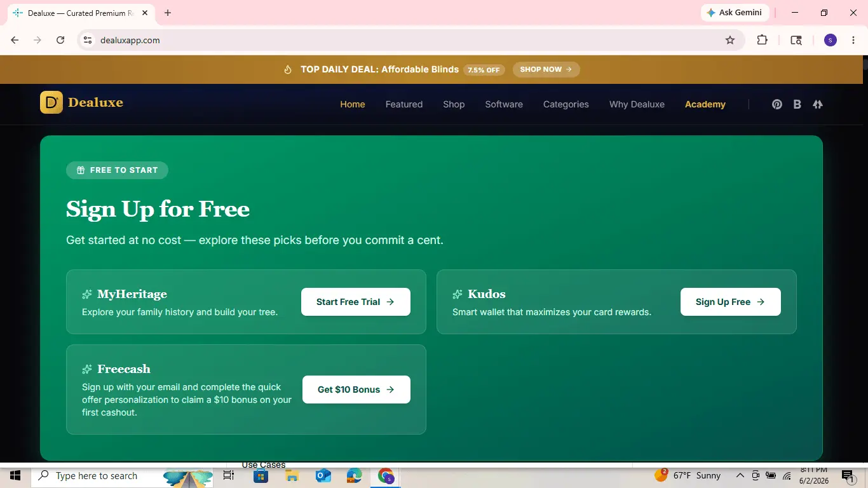868x488 pixels.
Task: Open the Chrome three-dot menu
Action: (852, 40)
